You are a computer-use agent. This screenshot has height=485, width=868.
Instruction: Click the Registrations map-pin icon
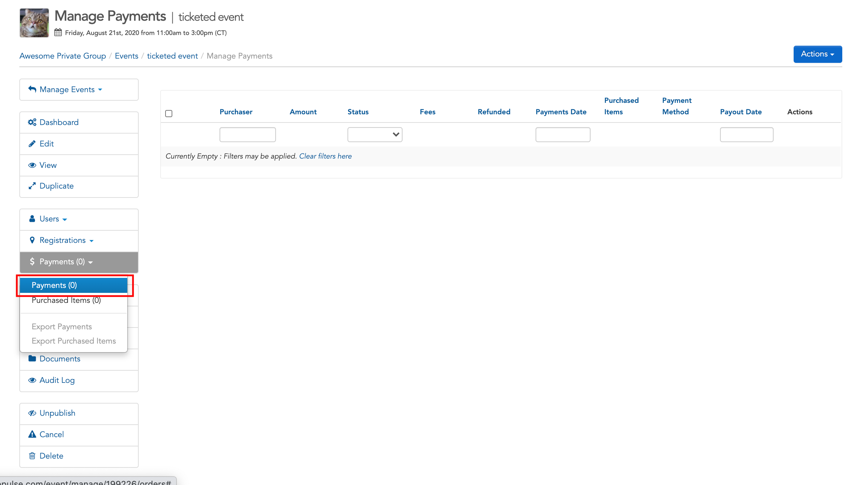tap(32, 240)
